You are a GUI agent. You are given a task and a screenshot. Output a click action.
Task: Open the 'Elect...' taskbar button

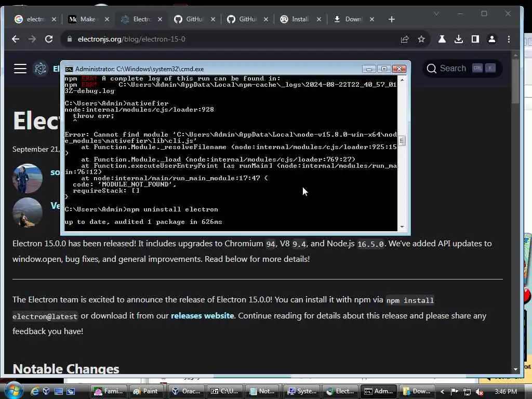click(340, 391)
